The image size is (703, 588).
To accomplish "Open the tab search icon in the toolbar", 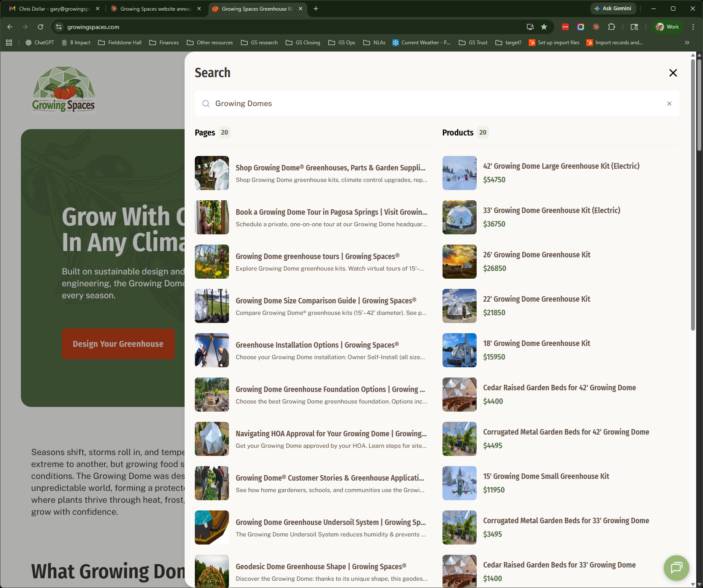I will pos(634,27).
